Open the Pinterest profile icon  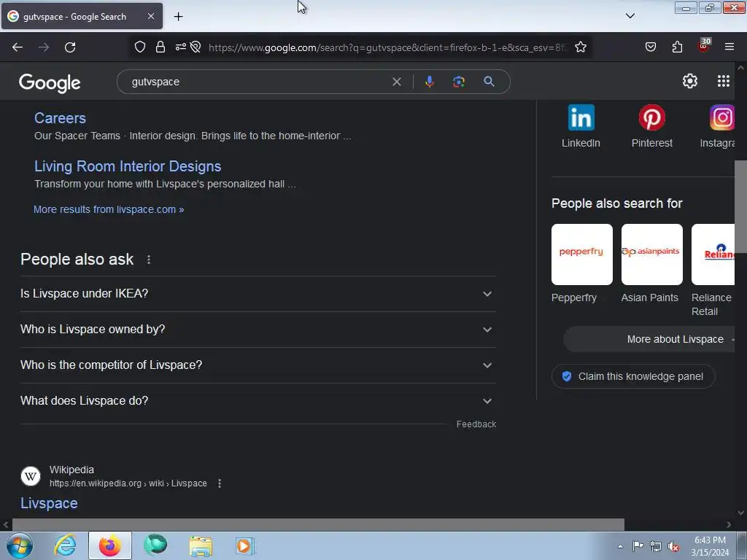tap(651, 117)
